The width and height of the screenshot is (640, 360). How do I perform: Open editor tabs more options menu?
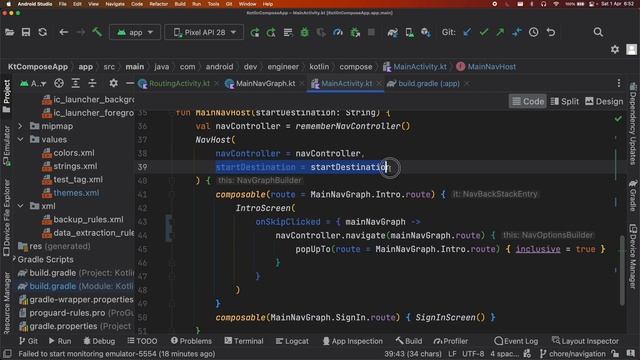click(619, 83)
